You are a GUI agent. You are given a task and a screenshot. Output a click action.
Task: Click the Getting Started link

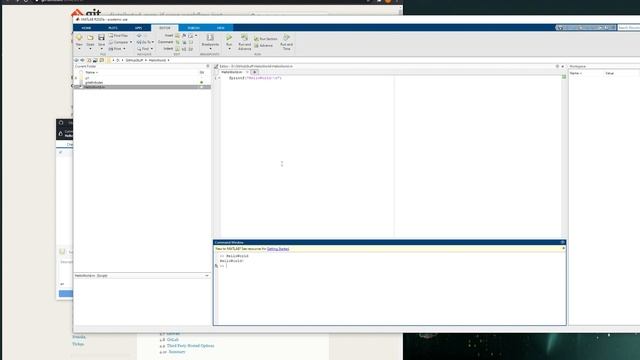(x=278, y=249)
